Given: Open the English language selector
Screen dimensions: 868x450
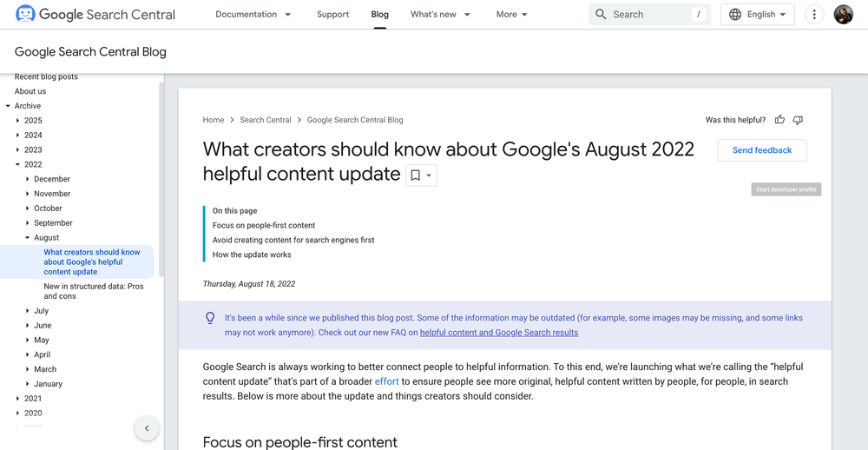Looking at the screenshot, I should 757,15.
